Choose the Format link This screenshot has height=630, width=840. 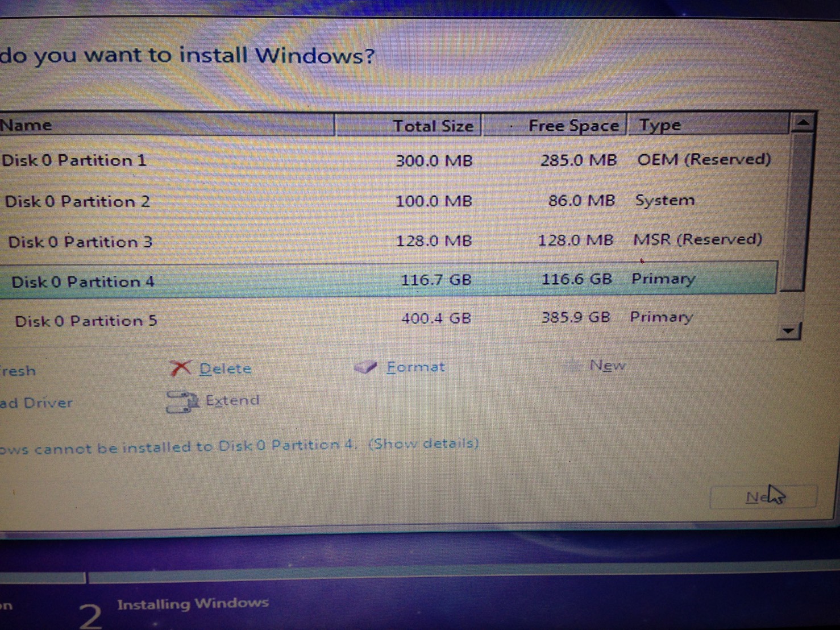tap(415, 367)
